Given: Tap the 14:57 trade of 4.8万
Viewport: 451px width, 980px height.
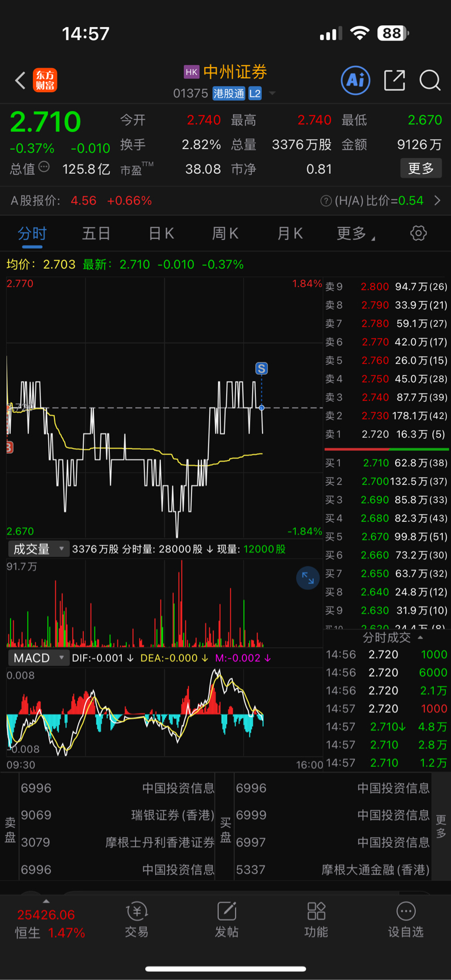Looking at the screenshot, I should point(386,727).
